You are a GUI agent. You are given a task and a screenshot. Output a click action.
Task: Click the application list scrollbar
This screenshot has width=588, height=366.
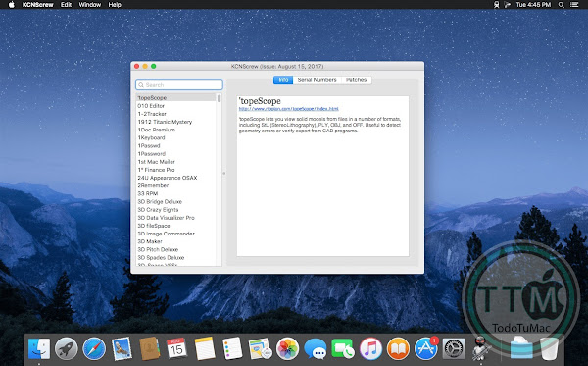219,98
